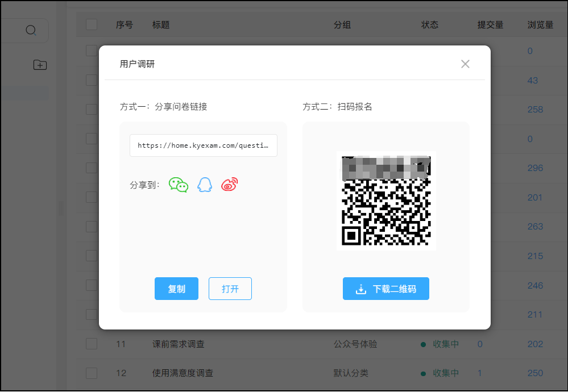
Task: Share the survey to Weibo
Action: tap(230, 184)
